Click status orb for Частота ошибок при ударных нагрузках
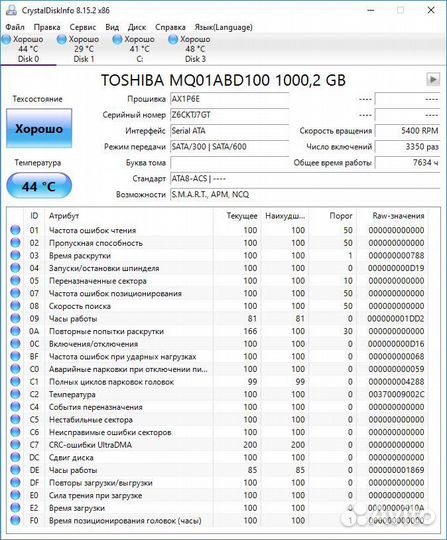Image resolution: width=447 pixels, height=540 pixels. pyautogui.click(x=15, y=356)
